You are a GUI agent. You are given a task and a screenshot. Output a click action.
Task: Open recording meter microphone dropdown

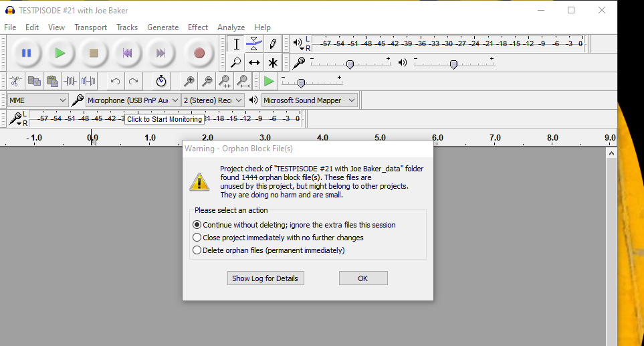tap(16, 119)
